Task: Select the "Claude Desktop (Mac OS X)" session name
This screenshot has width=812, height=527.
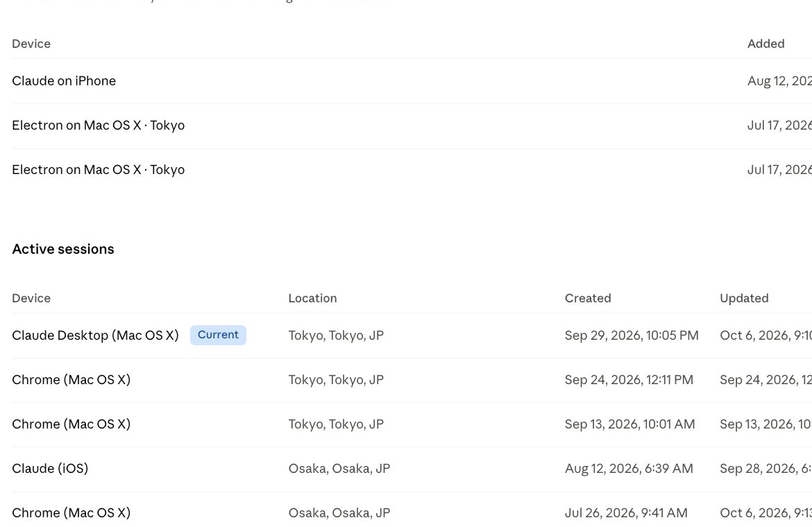Action: pos(95,336)
